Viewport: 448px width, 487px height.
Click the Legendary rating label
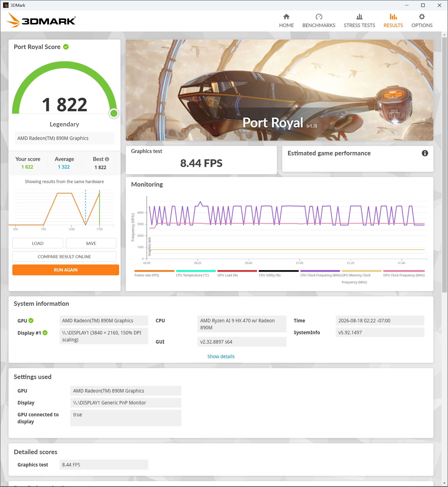click(64, 124)
